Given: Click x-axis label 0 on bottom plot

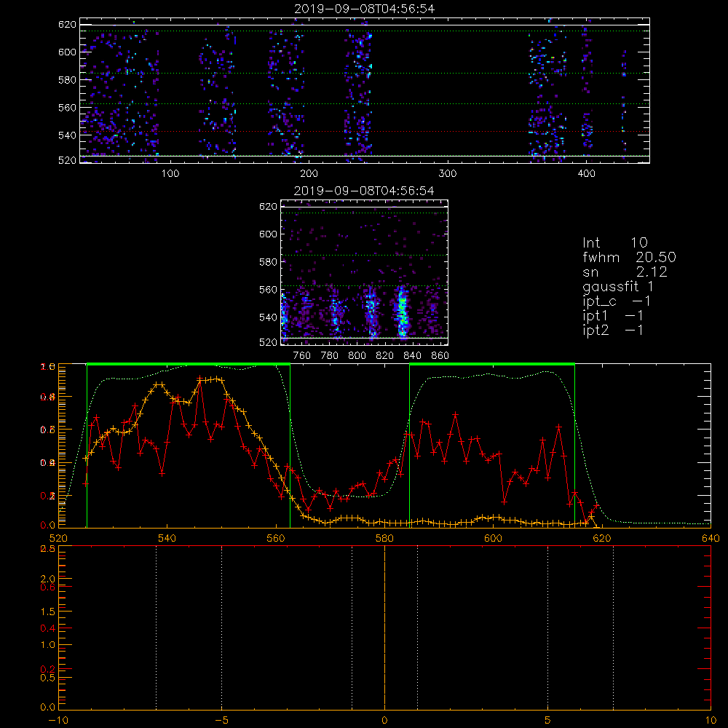Looking at the screenshot, I should click(384, 721).
